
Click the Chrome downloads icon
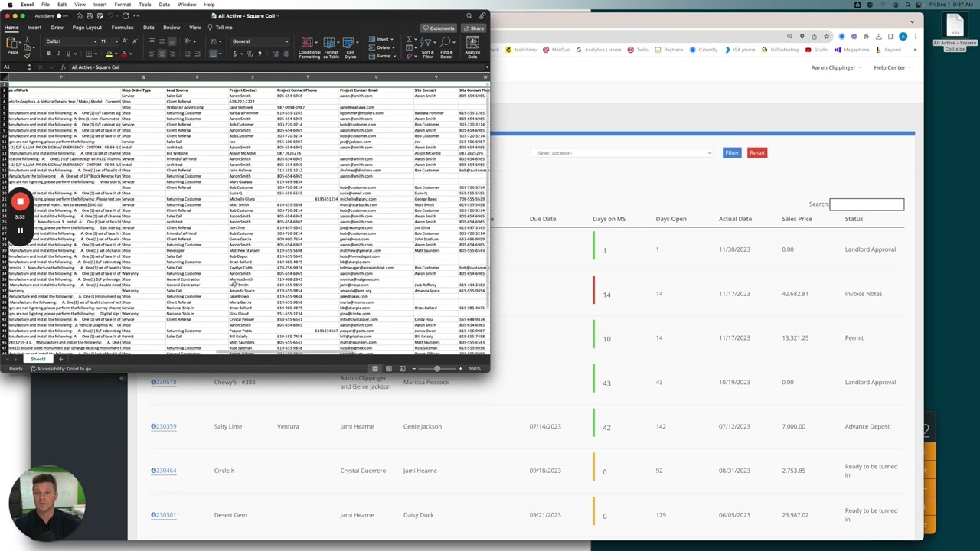(879, 37)
